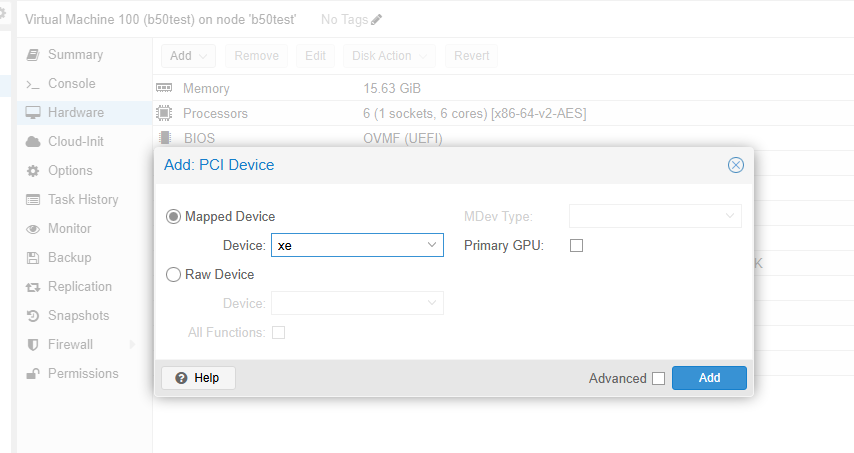
Task: Click the Snapshots history icon
Action: click(33, 316)
